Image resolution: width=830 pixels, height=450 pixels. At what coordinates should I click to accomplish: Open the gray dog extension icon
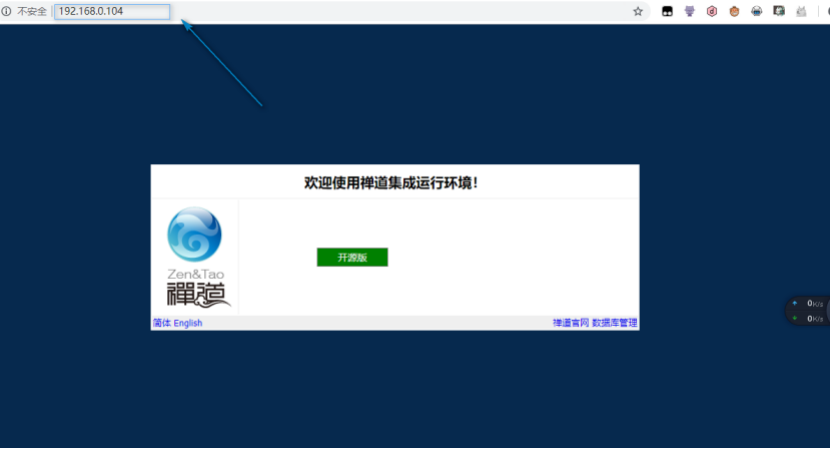(801, 11)
